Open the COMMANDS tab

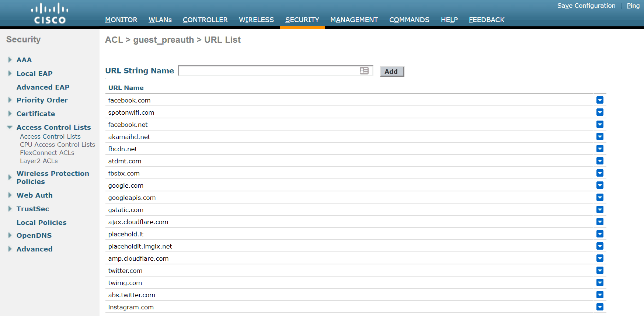pos(409,20)
